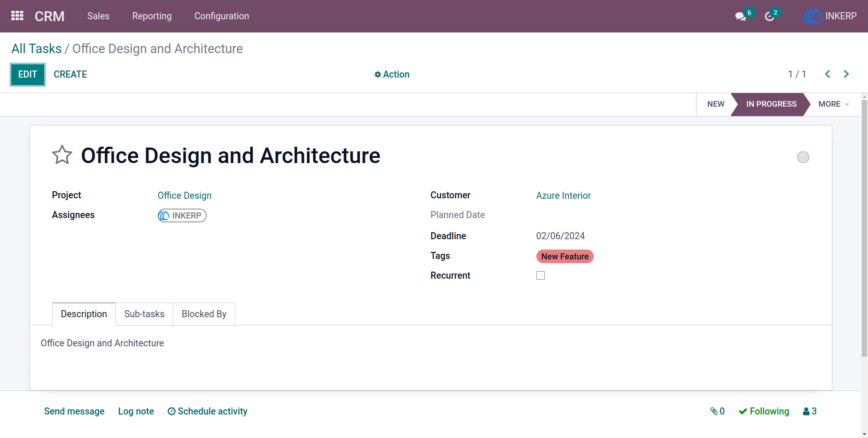868x438 pixels.
Task: Switch to the Blocked By tab
Action: tap(204, 314)
